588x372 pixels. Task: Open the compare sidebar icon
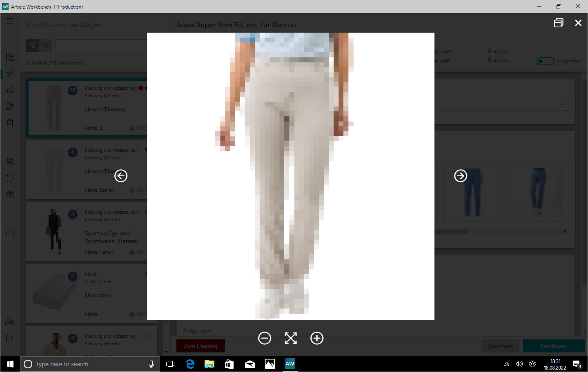coord(10,194)
